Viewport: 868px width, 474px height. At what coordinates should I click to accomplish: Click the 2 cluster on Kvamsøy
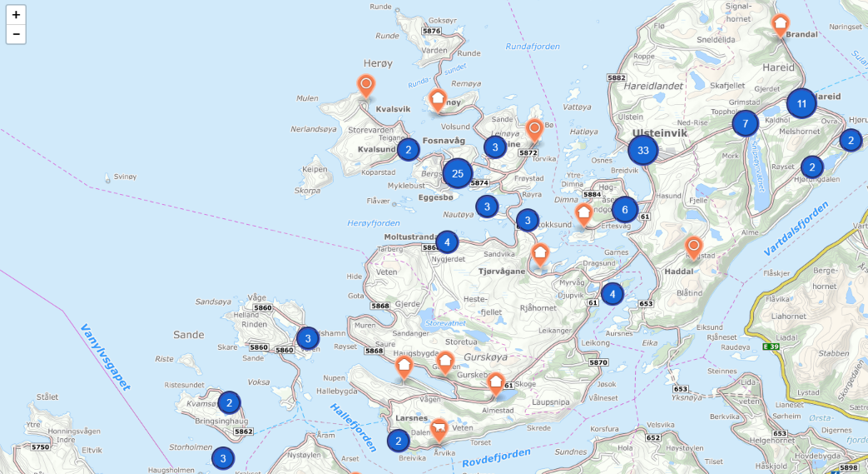click(229, 402)
